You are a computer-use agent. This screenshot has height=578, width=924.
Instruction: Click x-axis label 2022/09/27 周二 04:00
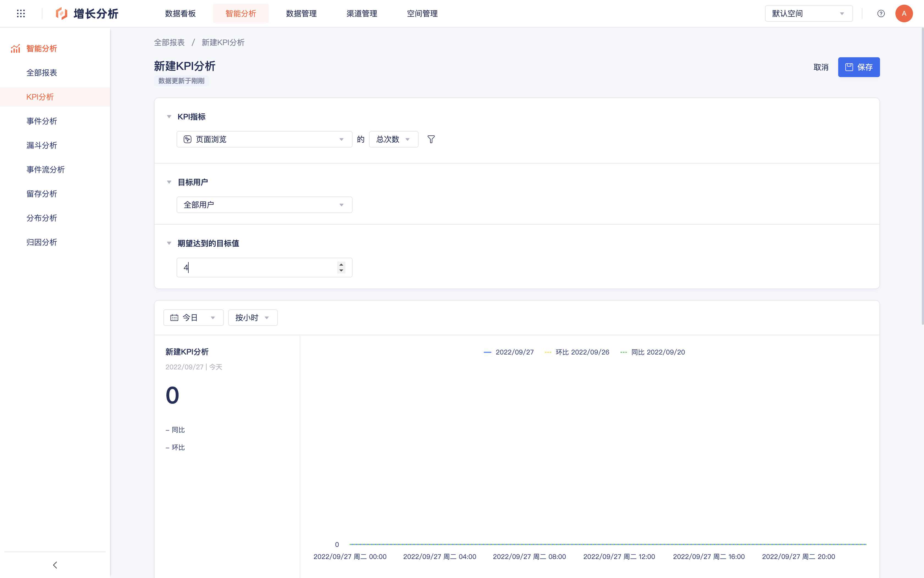coord(439,557)
